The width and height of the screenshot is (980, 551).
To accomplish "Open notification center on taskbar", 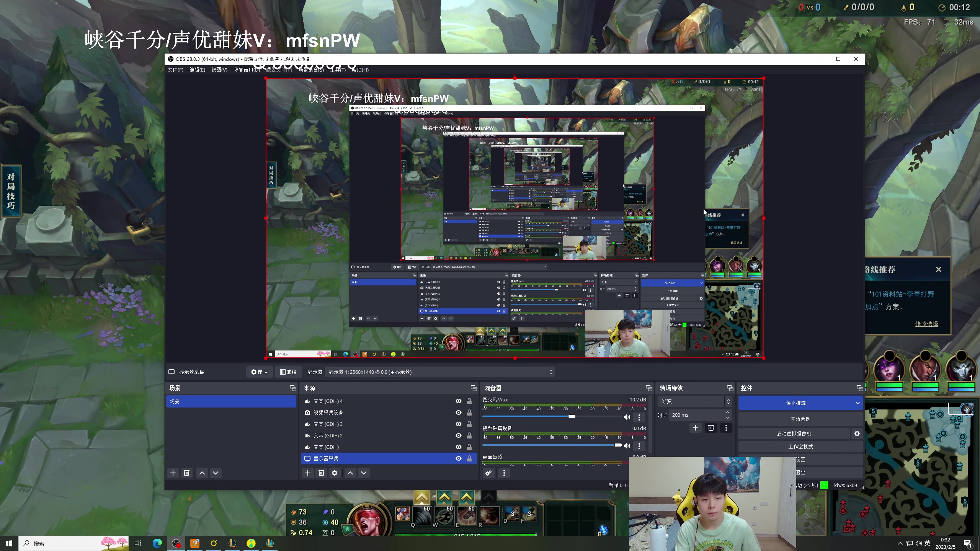I will click(x=968, y=543).
